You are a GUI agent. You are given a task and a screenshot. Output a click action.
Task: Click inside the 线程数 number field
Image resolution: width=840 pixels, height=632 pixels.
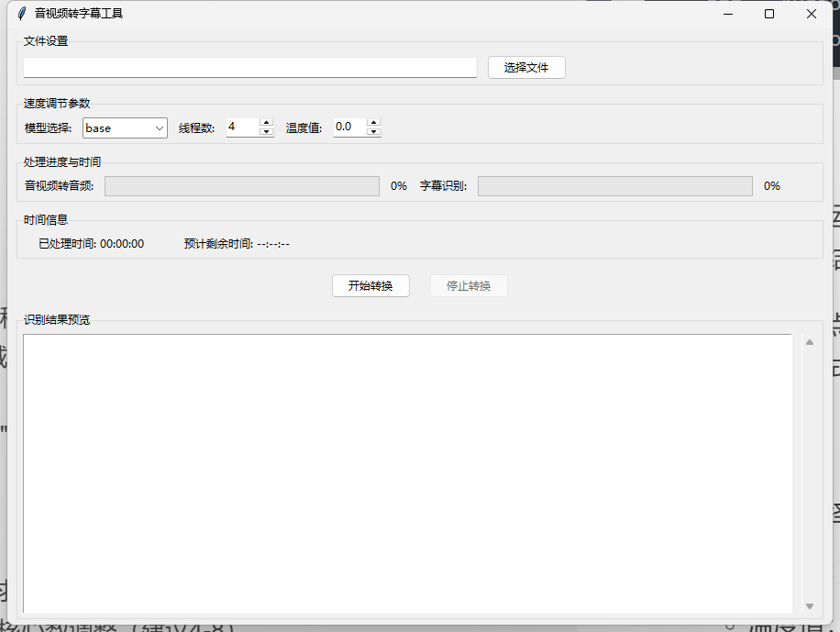[241, 127]
